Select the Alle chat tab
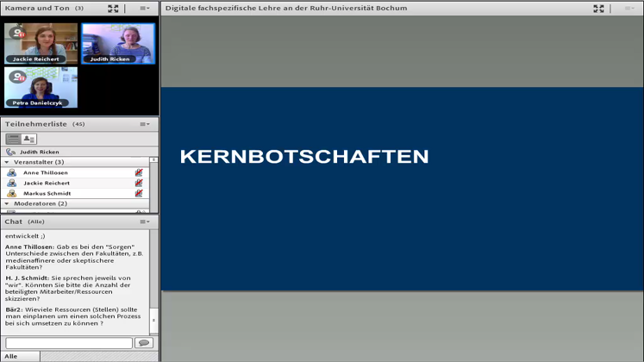The width and height of the screenshot is (644, 362). 11,356
